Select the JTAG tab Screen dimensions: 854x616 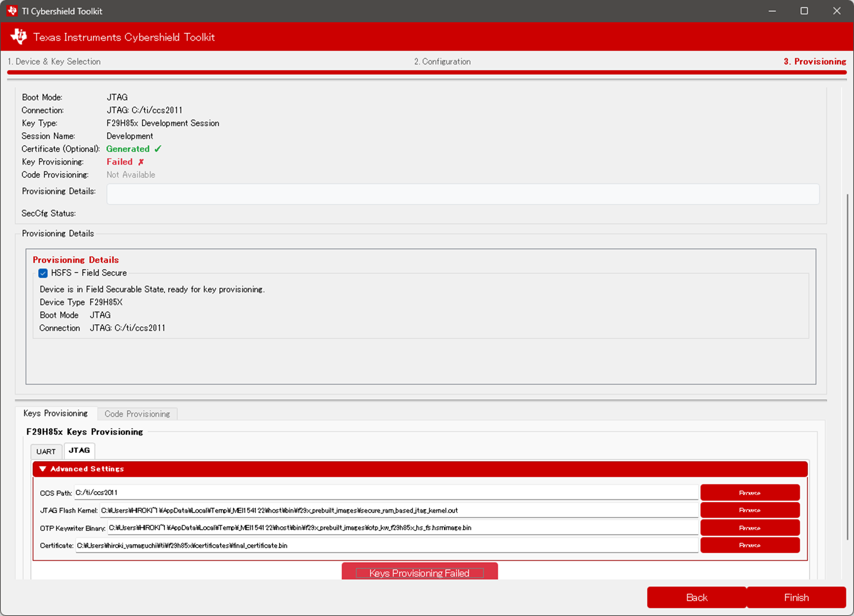click(79, 450)
